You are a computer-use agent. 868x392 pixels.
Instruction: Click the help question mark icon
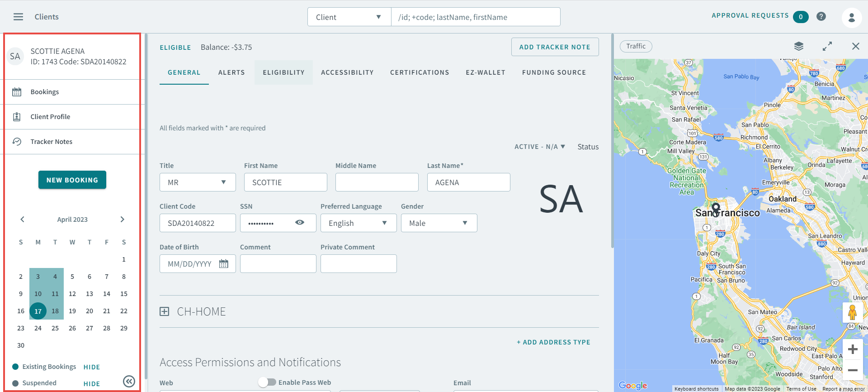click(821, 17)
